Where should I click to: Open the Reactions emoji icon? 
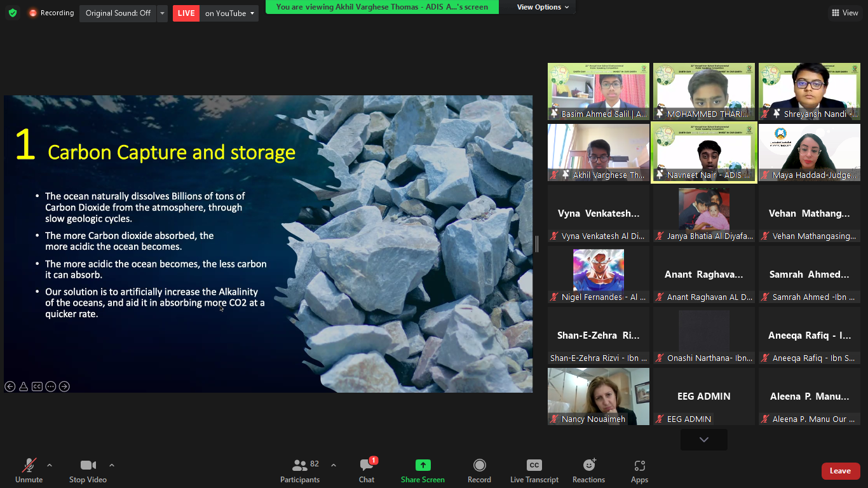[588, 466]
